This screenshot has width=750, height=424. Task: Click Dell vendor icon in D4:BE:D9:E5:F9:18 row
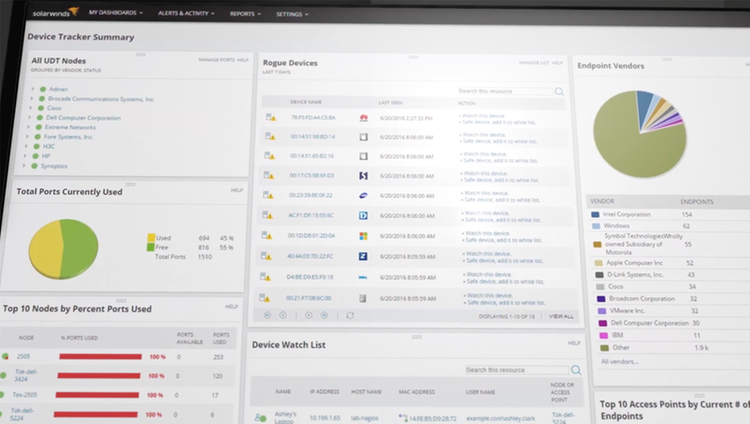pos(363,277)
